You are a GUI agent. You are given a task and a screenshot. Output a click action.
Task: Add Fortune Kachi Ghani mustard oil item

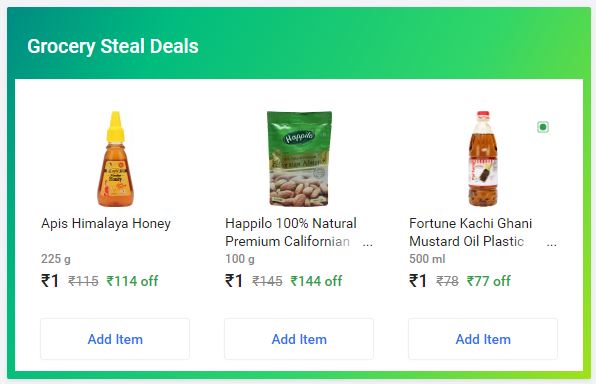483,339
